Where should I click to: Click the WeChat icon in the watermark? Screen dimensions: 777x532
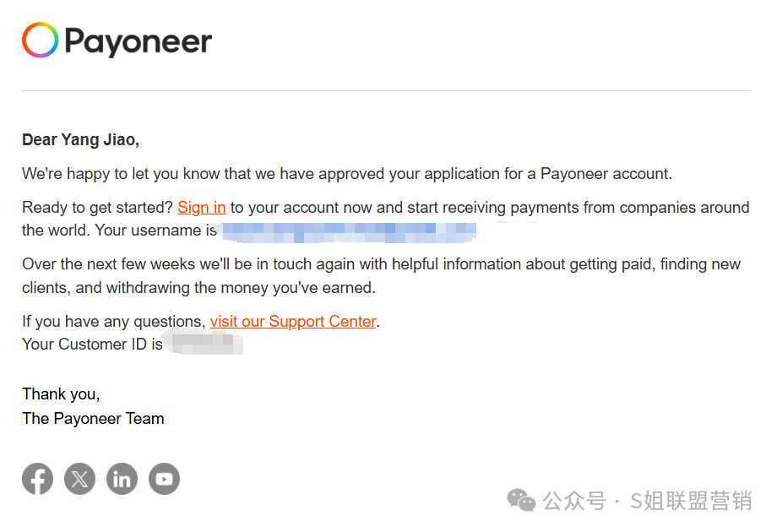[x=521, y=500]
